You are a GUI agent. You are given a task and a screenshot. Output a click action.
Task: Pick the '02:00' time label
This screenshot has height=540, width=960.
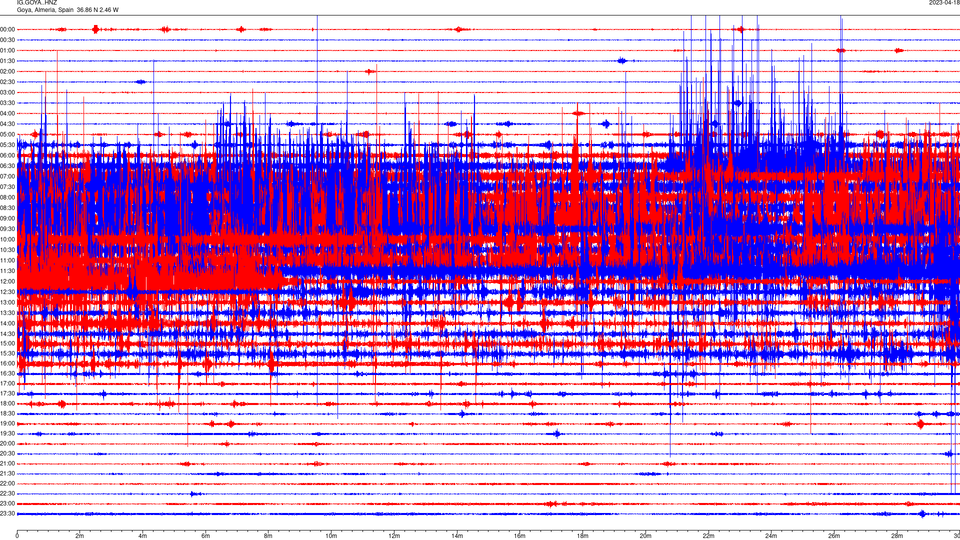click(x=7, y=72)
